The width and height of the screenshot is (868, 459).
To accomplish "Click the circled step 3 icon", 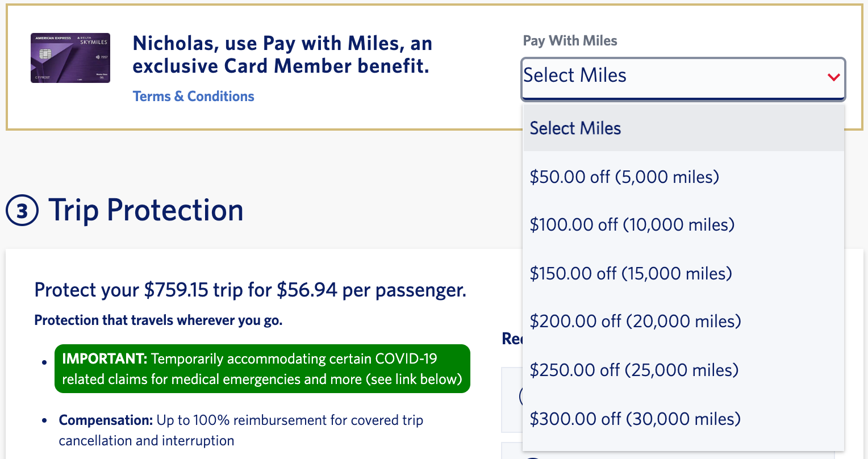I will pos(22,211).
